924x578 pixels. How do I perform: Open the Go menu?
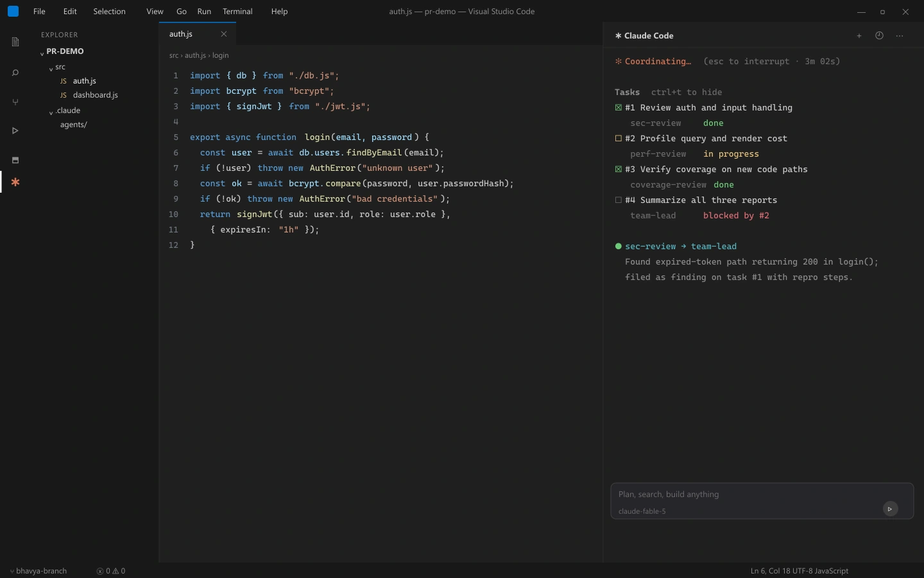(182, 12)
